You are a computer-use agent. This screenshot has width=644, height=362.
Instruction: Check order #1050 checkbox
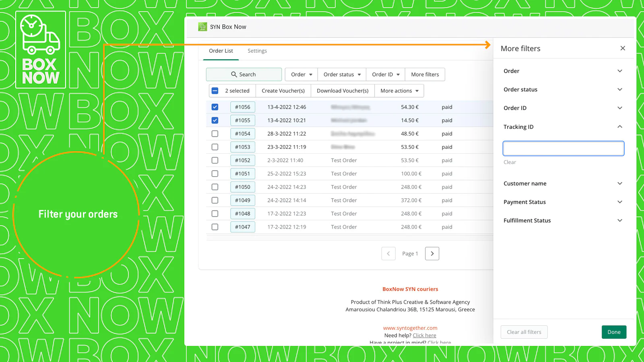point(215,187)
